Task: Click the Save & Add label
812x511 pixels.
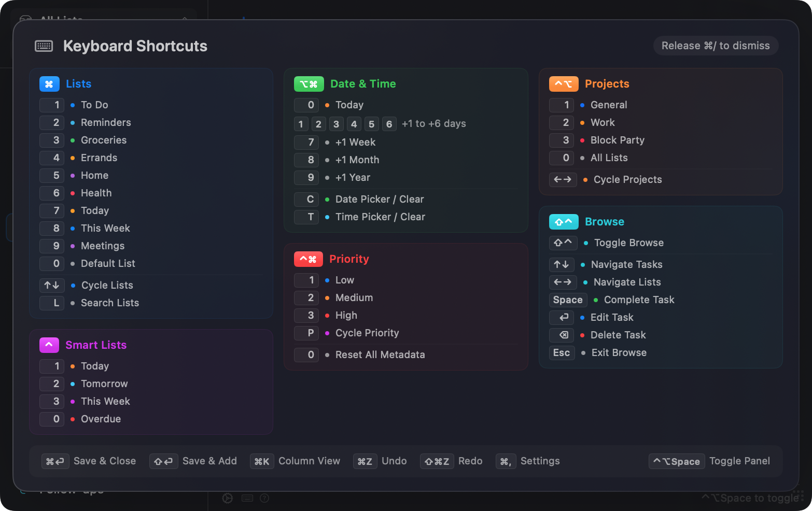Action: [x=209, y=461]
